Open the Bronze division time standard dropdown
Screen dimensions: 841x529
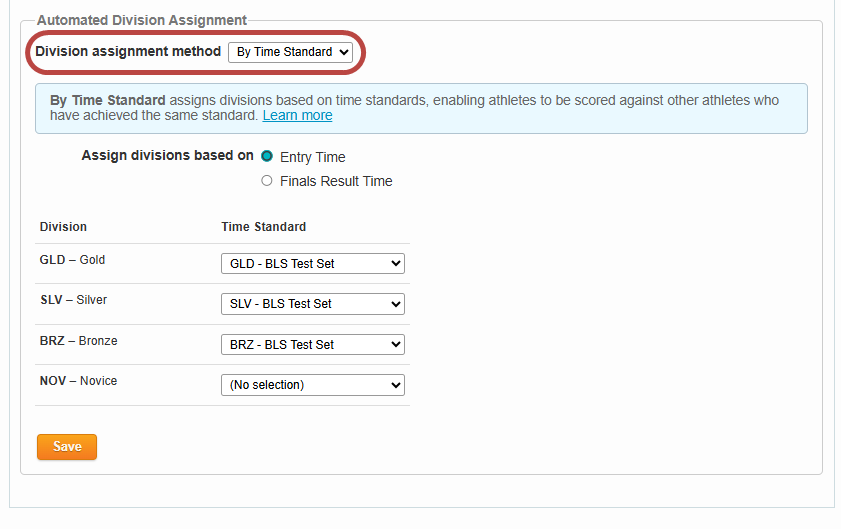[x=312, y=344]
